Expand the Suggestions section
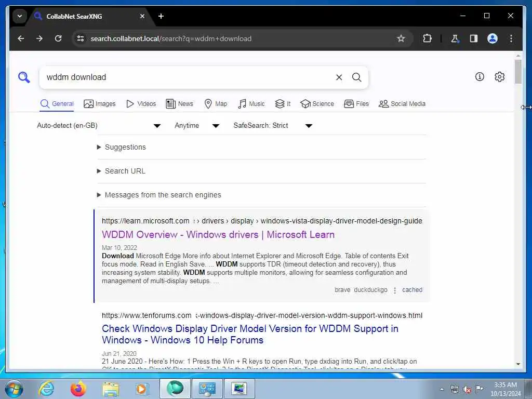Image resolution: width=532 pixels, height=399 pixels. (122, 147)
